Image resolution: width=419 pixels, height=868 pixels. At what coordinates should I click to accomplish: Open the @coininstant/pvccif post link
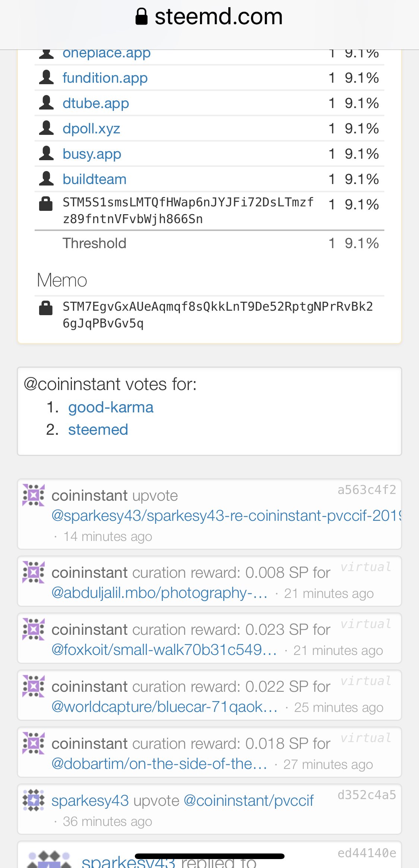pyautogui.click(x=249, y=801)
